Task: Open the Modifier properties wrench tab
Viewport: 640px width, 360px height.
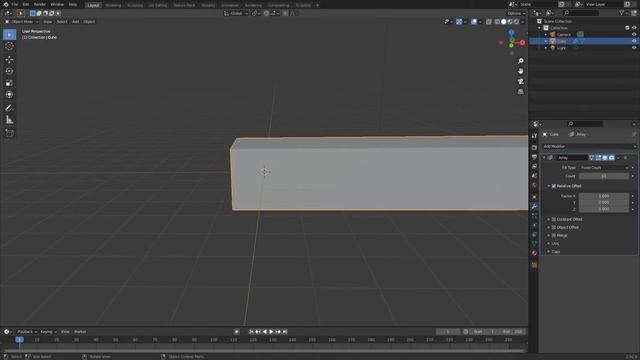Action: pos(534,207)
